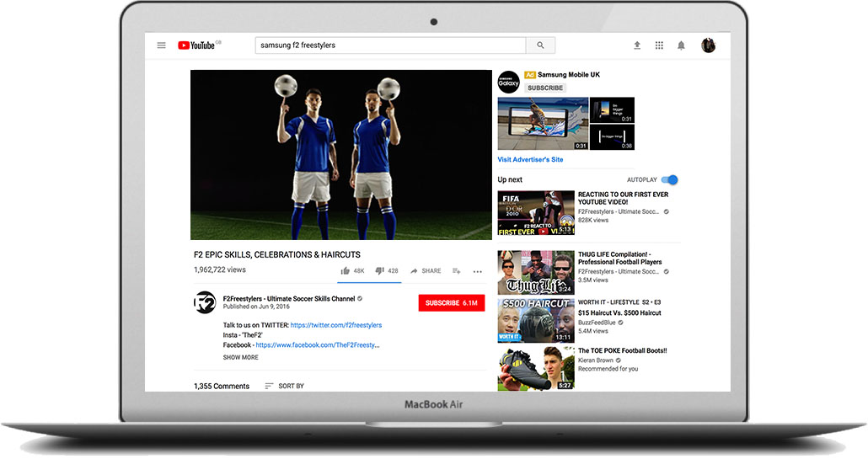The image size is (868, 459).
Task: Click the main video player
Action: (341, 155)
